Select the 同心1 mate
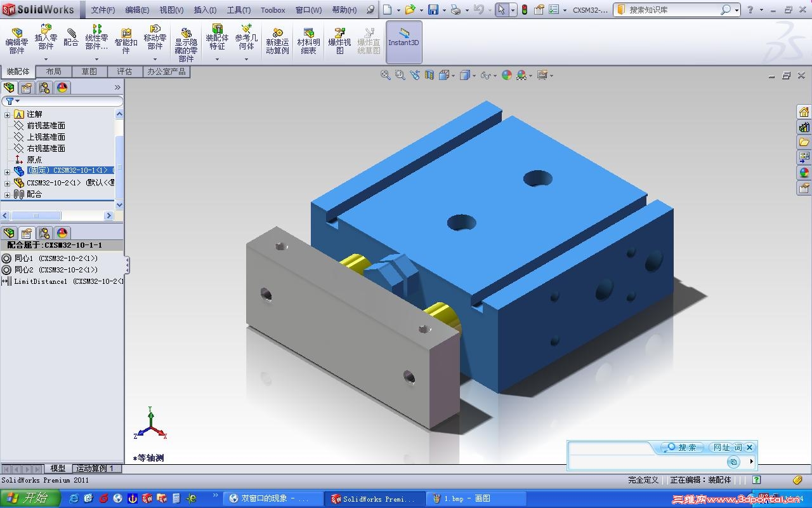Screen dimensions: 812x508 tap(56, 258)
